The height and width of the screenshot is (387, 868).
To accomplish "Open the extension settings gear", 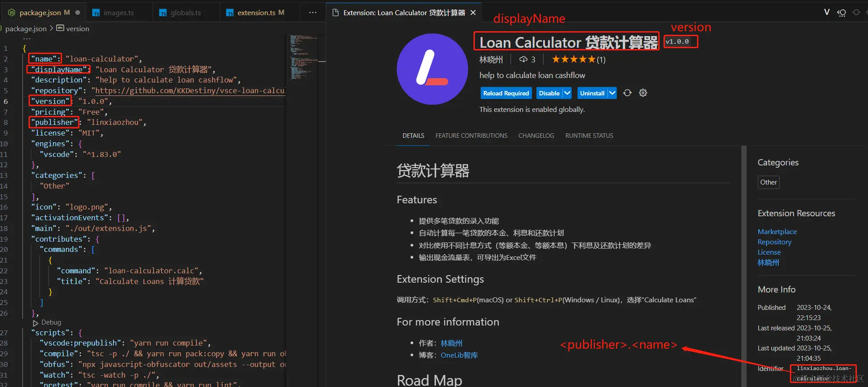I will tap(643, 93).
